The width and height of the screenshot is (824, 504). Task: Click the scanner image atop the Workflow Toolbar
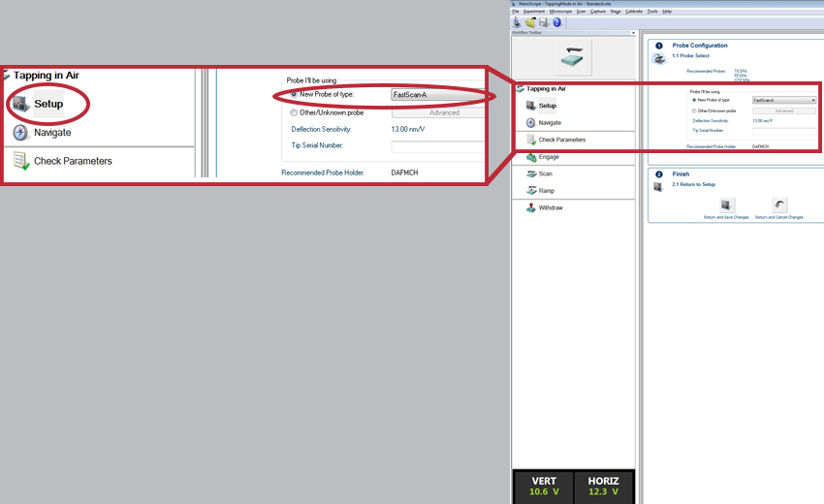[x=572, y=57]
